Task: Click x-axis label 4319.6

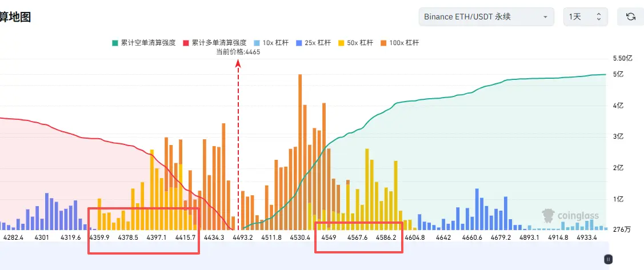Action: pos(71,237)
